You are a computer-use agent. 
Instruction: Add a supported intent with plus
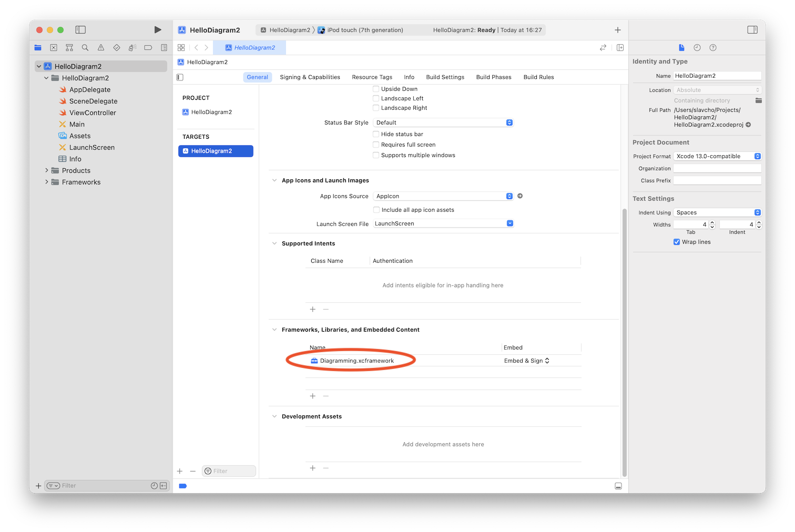tap(313, 309)
